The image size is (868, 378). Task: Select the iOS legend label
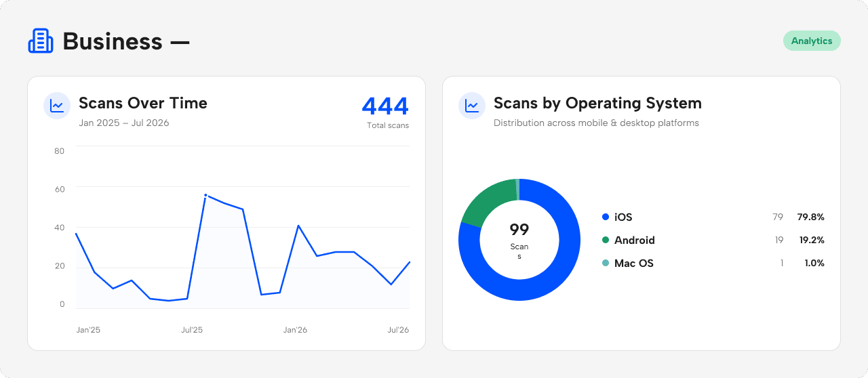[623, 217]
